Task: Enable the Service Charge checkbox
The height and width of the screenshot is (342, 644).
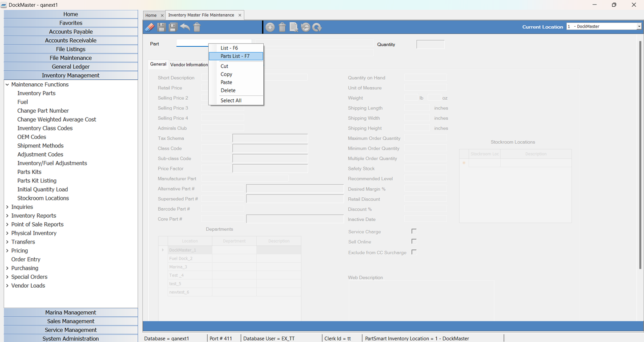Action: (x=414, y=231)
